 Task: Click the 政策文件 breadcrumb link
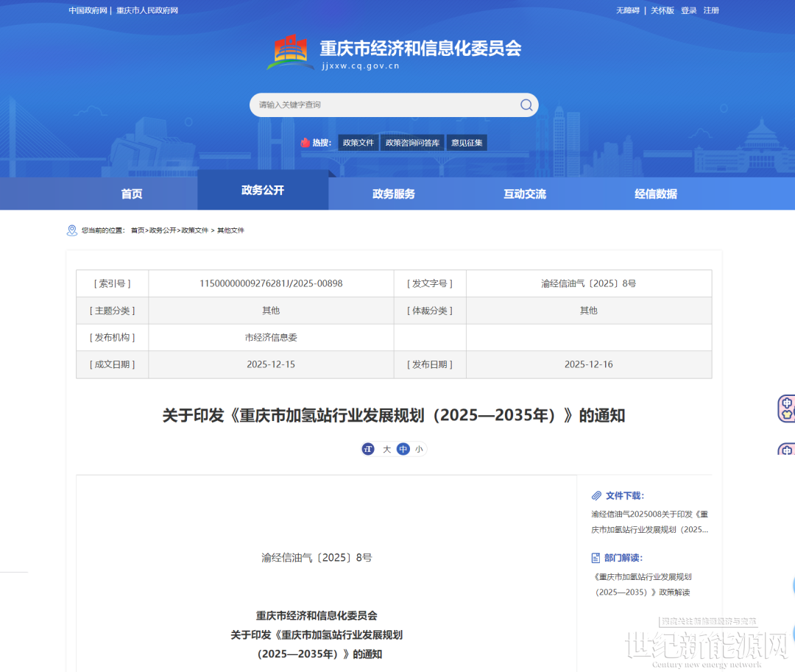[195, 230]
